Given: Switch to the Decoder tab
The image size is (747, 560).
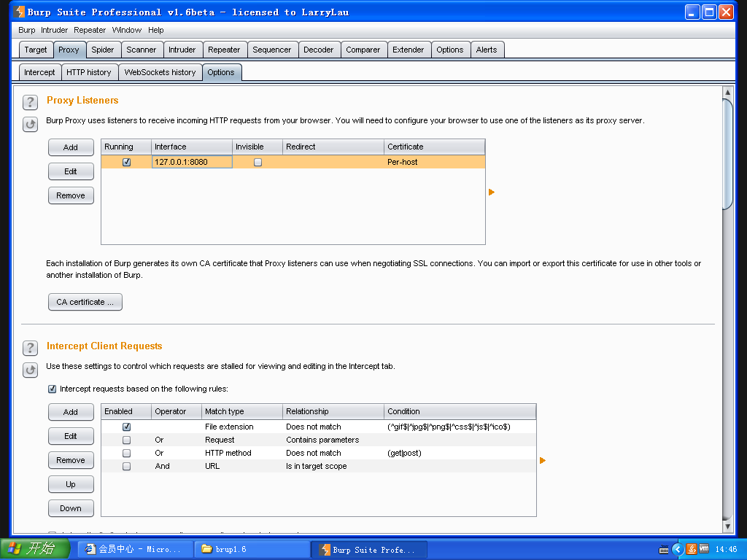Looking at the screenshot, I should (x=318, y=50).
